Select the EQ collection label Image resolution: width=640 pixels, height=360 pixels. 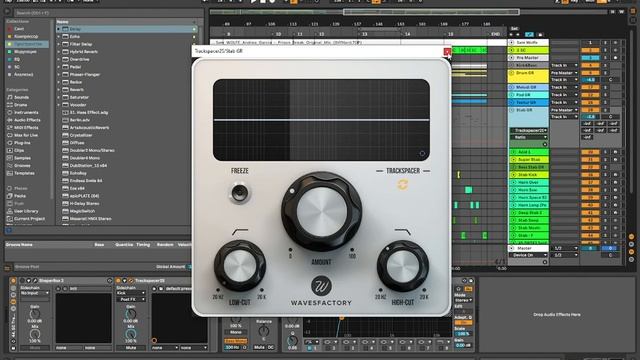pos(17,59)
